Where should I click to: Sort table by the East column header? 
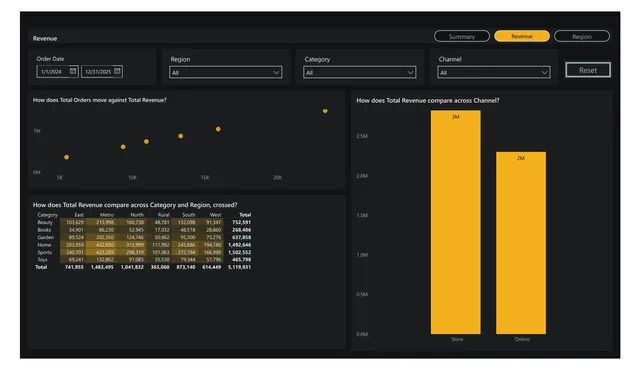coord(79,215)
